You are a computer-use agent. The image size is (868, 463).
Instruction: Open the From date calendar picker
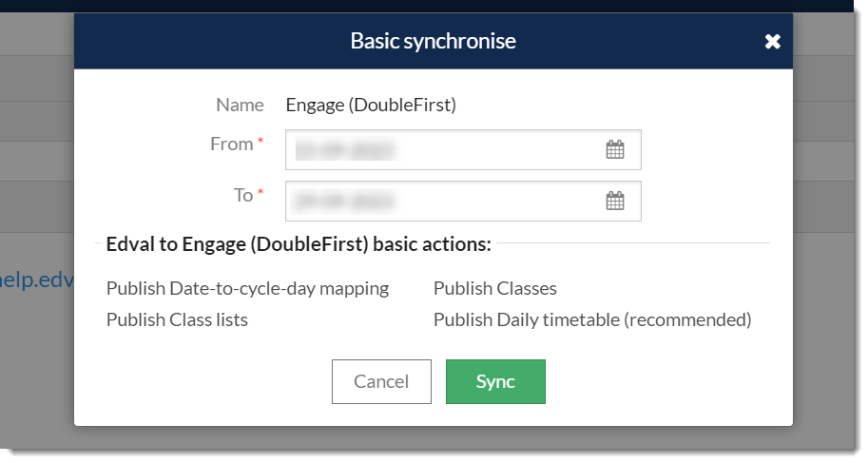click(614, 149)
